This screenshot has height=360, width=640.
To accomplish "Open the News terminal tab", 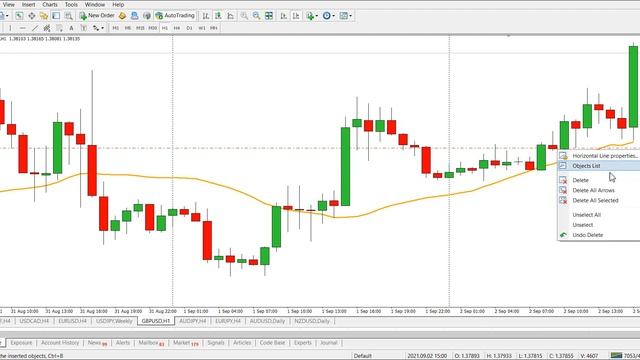I will click(97, 343).
